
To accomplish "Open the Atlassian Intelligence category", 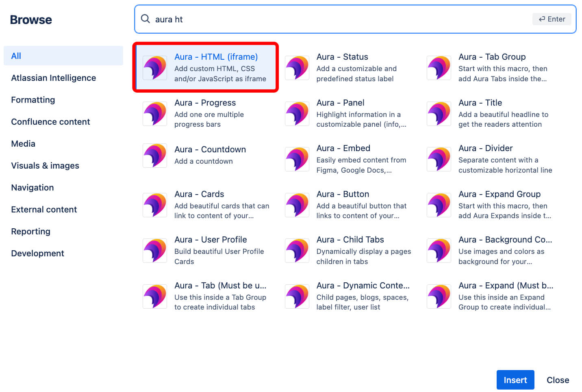I will [53, 78].
